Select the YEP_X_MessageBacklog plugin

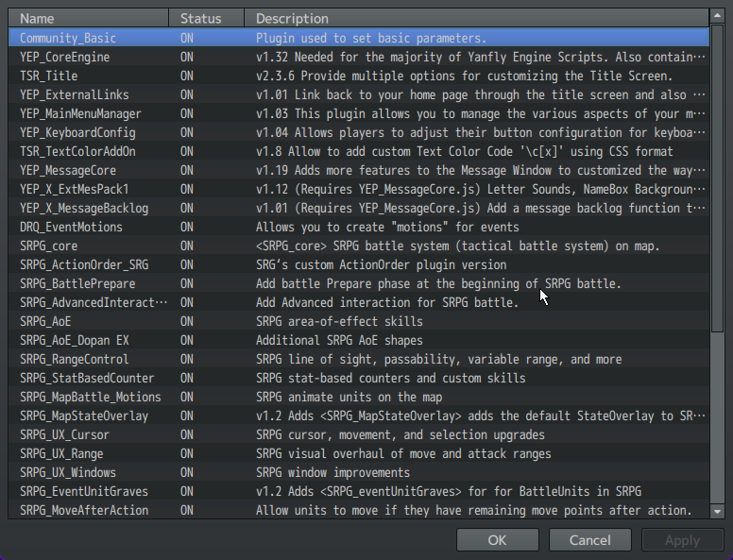(x=359, y=208)
